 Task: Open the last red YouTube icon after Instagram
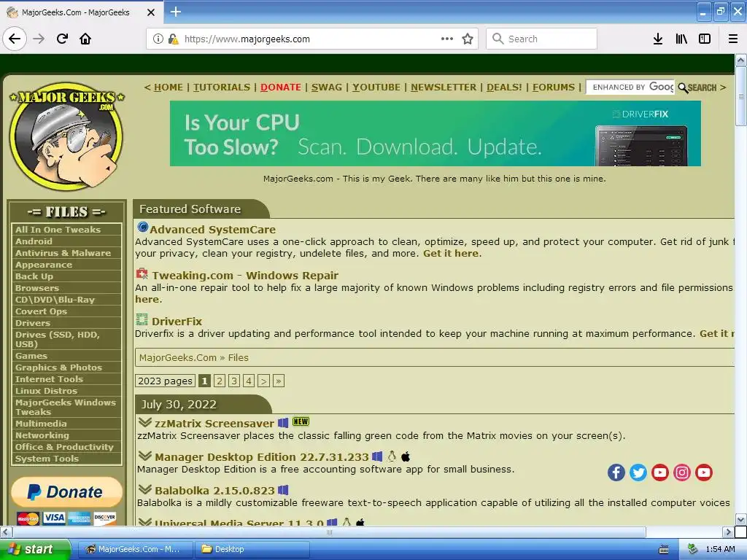click(704, 472)
